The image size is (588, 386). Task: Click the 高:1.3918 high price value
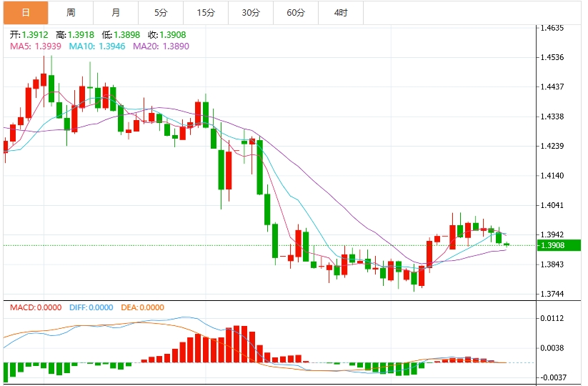tap(75, 35)
